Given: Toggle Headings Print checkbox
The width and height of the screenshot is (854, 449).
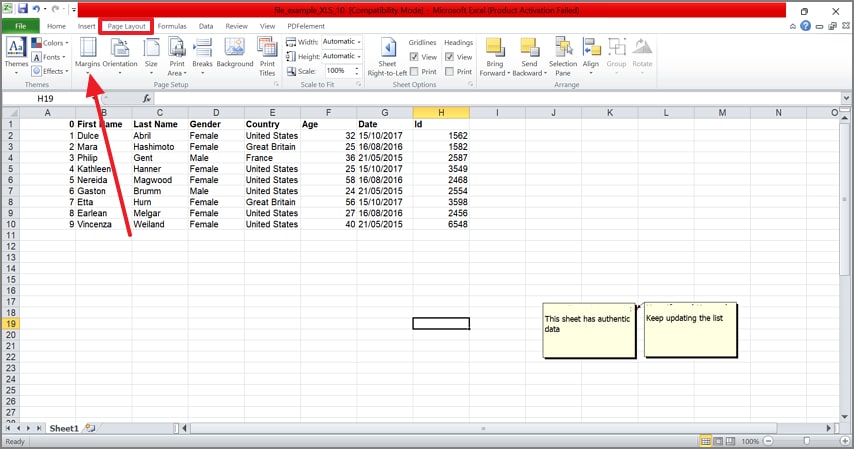Looking at the screenshot, I should 449,71.
